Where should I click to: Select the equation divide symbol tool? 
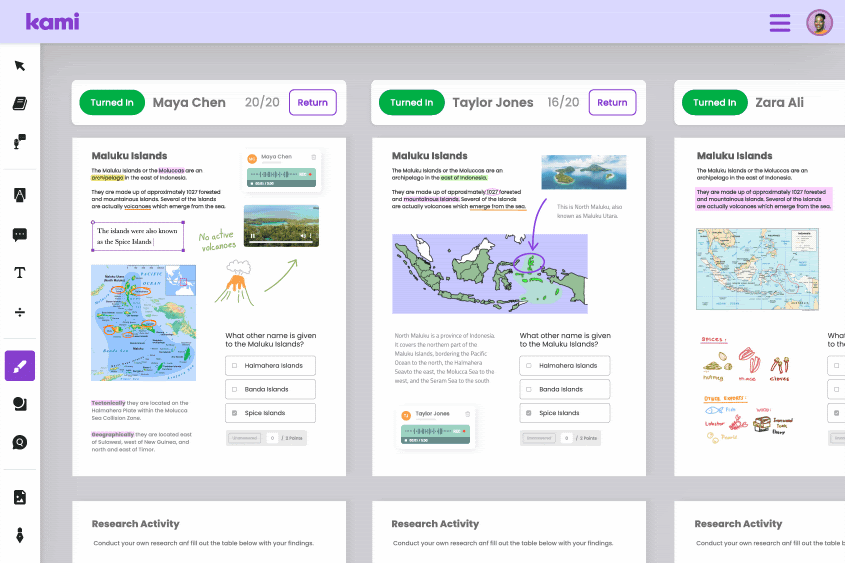(20, 312)
